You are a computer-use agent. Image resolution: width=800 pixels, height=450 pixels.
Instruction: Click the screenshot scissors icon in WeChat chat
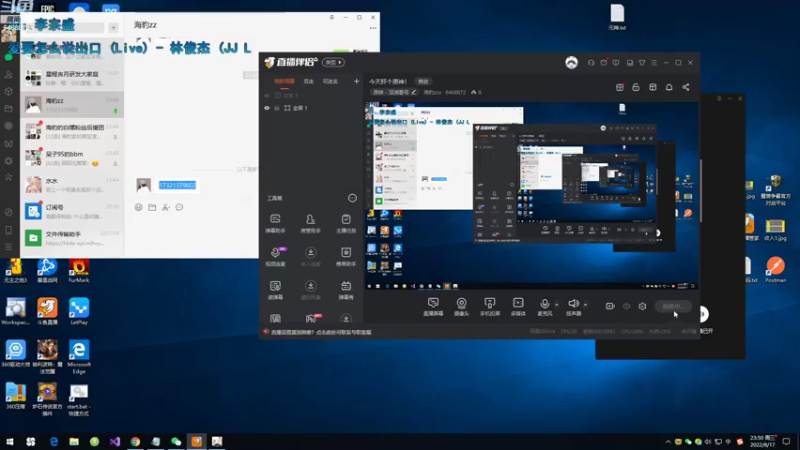[x=166, y=207]
